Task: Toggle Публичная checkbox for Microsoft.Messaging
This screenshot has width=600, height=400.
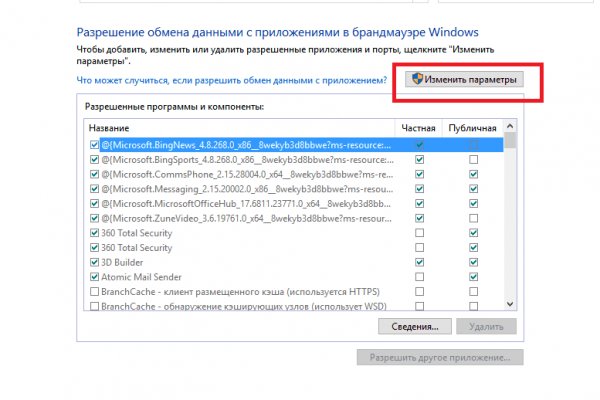Action: click(x=473, y=189)
